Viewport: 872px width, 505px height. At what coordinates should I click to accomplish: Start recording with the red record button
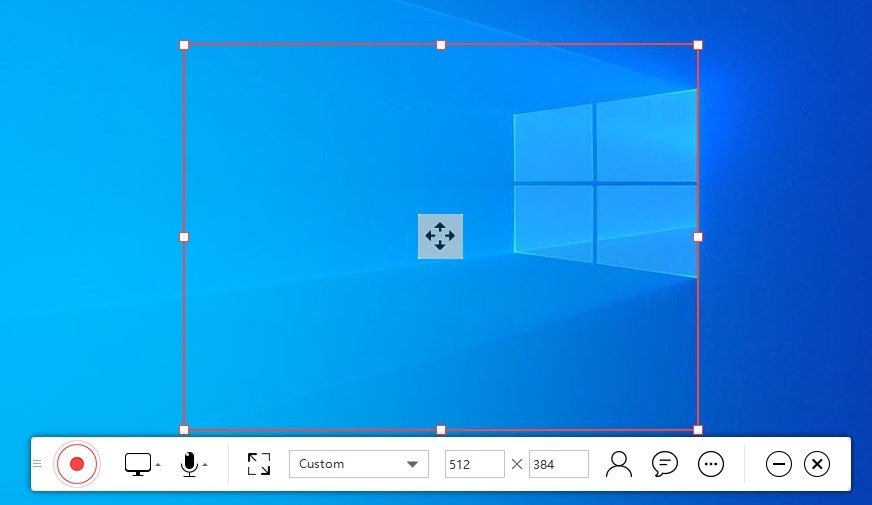[x=77, y=464]
